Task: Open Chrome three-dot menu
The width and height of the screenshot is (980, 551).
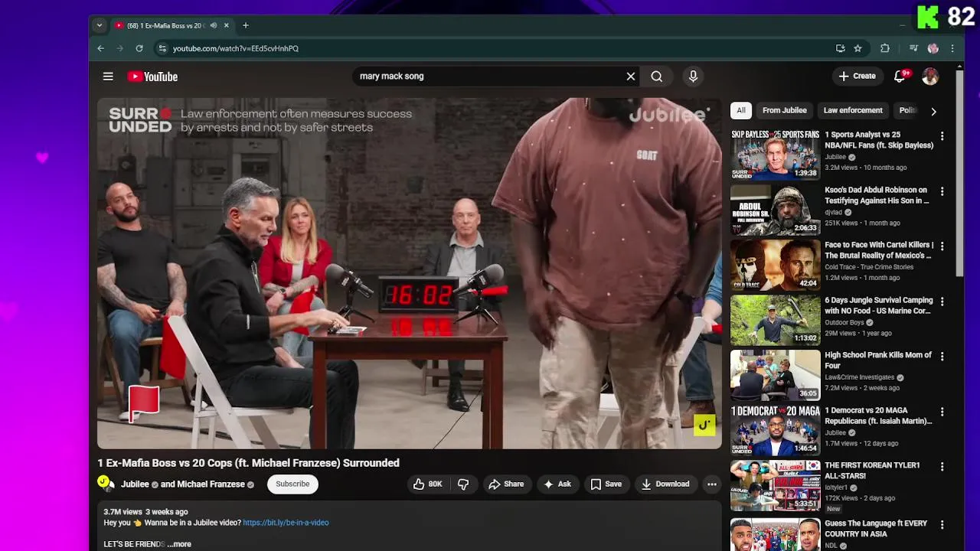Action: tap(952, 48)
